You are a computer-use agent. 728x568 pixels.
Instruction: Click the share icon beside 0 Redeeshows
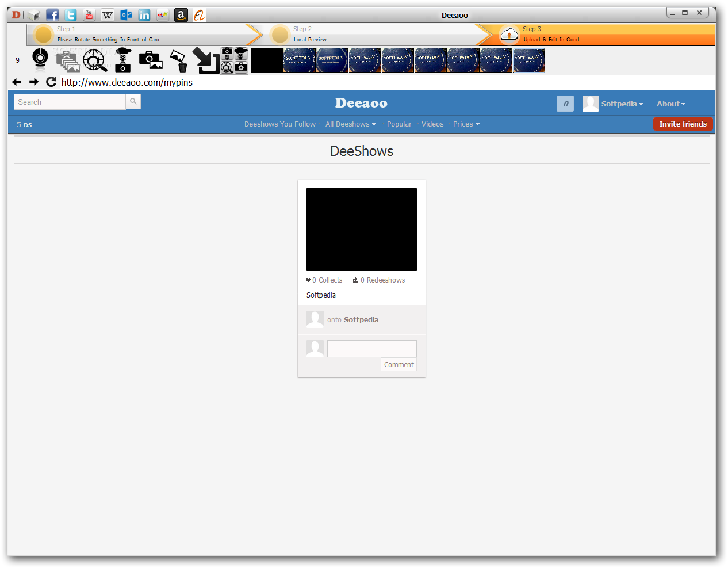pyautogui.click(x=355, y=280)
